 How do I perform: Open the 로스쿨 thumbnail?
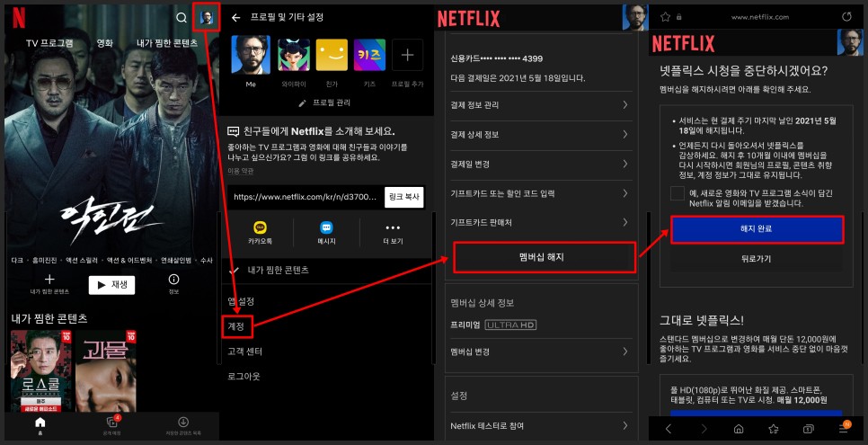[41, 370]
